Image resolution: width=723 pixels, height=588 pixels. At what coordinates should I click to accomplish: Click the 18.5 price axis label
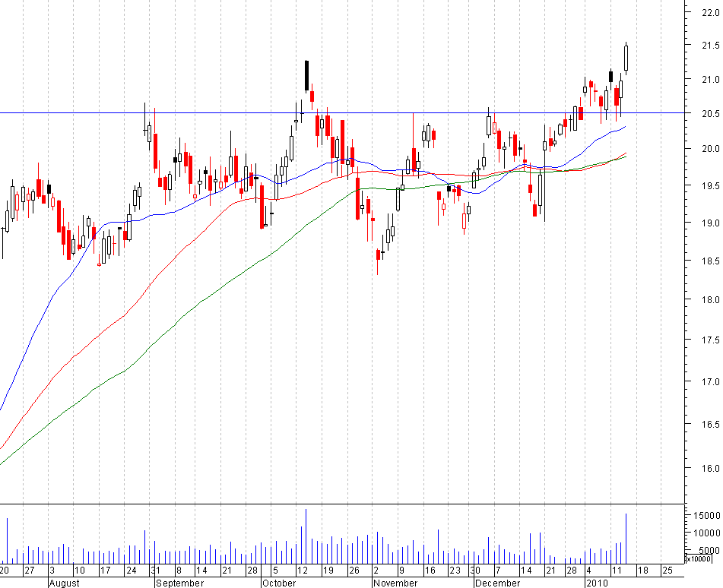(x=711, y=261)
